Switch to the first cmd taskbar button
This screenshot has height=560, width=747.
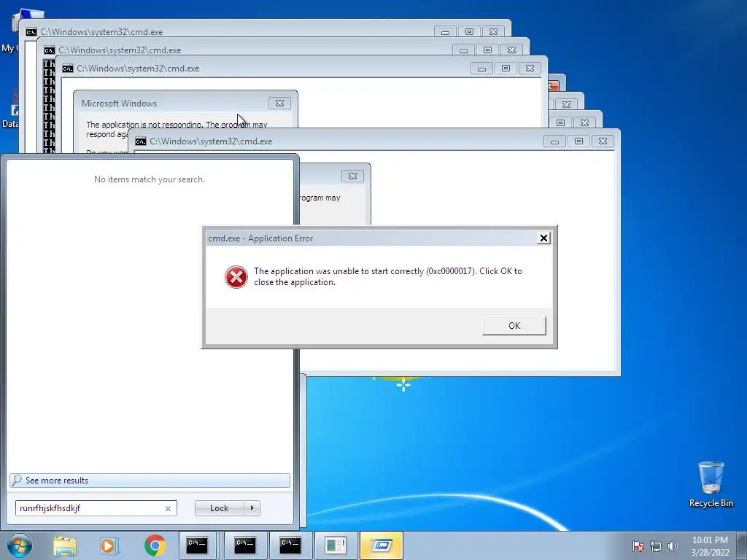[197, 545]
